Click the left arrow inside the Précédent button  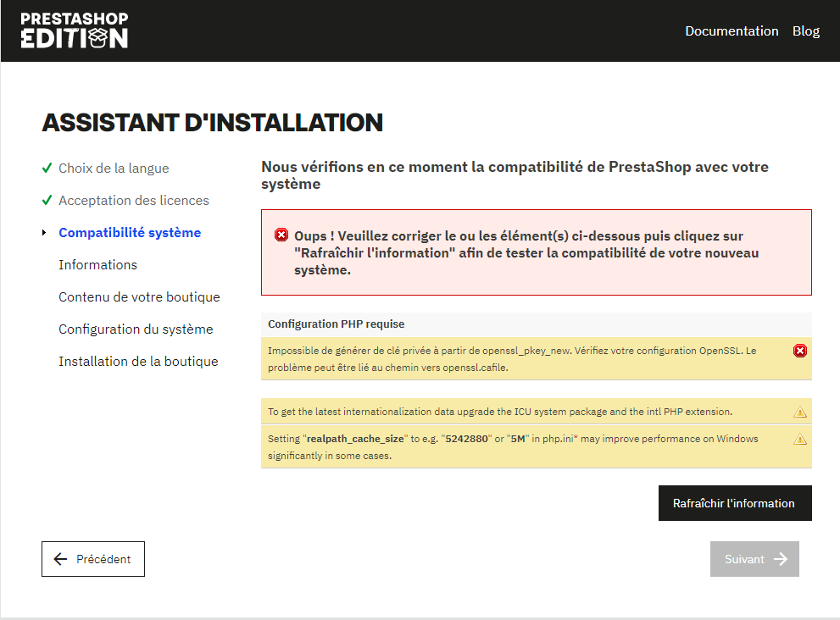(x=59, y=559)
